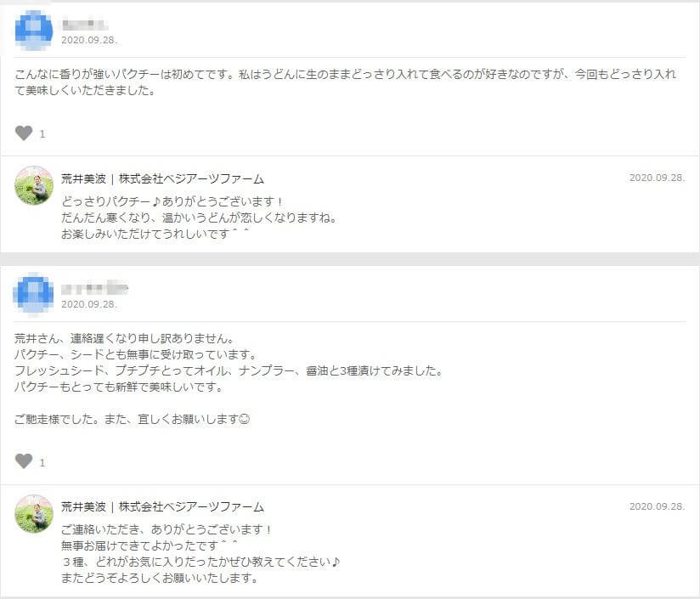This screenshot has width=700, height=599.
Task: Click the heart under the fresh seed review
Action: tap(24, 461)
